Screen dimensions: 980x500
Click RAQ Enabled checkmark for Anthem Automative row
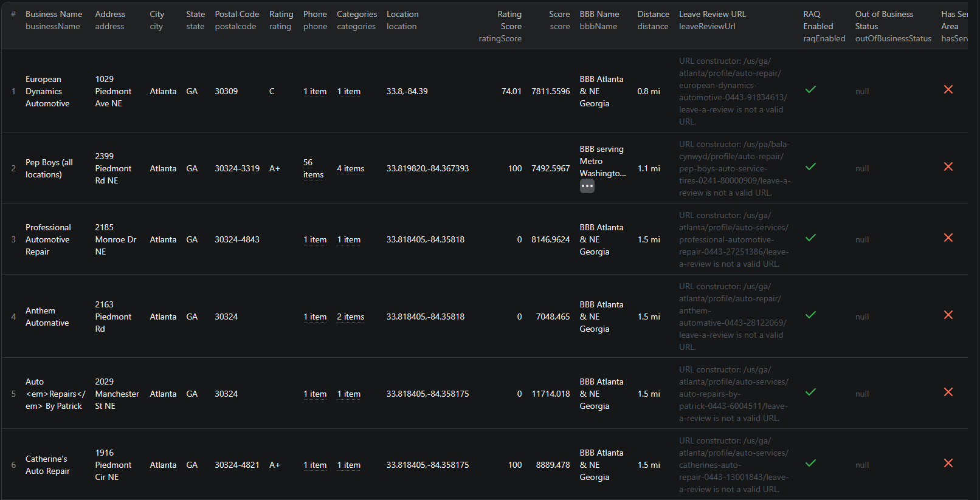[810, 315]
